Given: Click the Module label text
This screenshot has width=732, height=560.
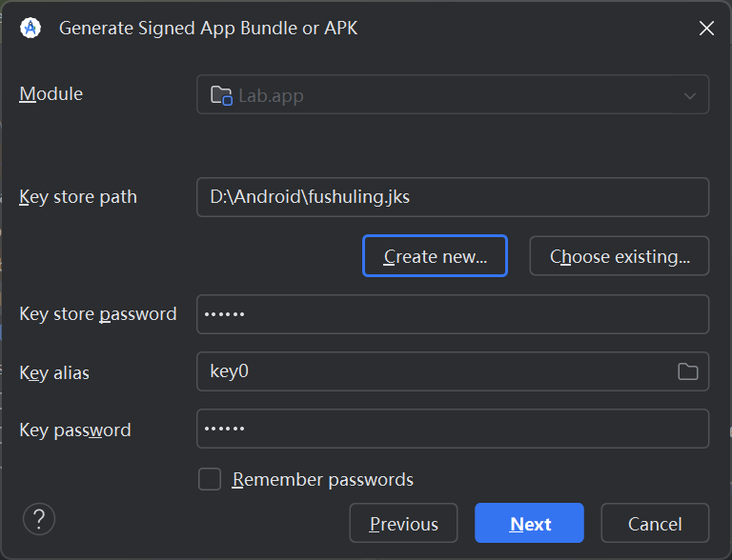Looking at the screenshot, I should pos(51,94).
